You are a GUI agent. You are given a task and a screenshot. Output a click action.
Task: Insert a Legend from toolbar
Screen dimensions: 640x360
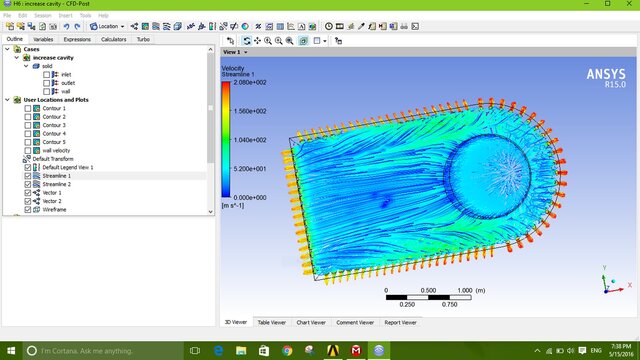click(212, 27)
